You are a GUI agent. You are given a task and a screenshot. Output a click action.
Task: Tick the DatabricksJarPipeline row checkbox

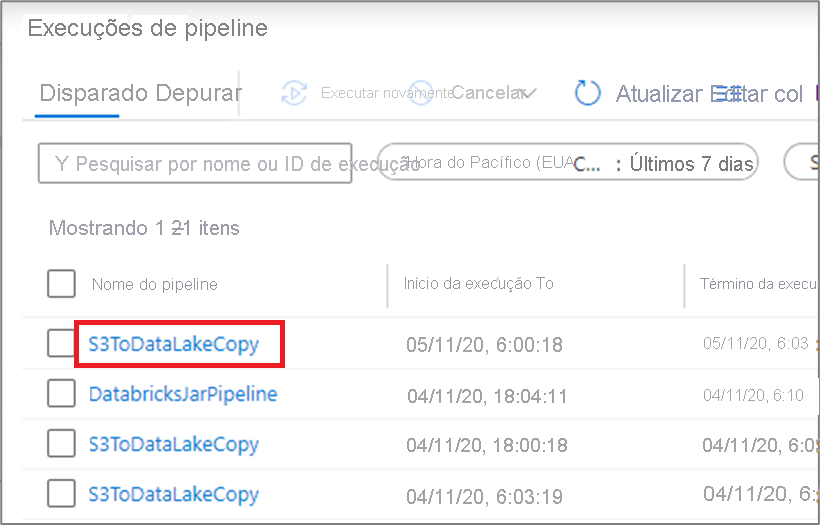pos(61,393)
